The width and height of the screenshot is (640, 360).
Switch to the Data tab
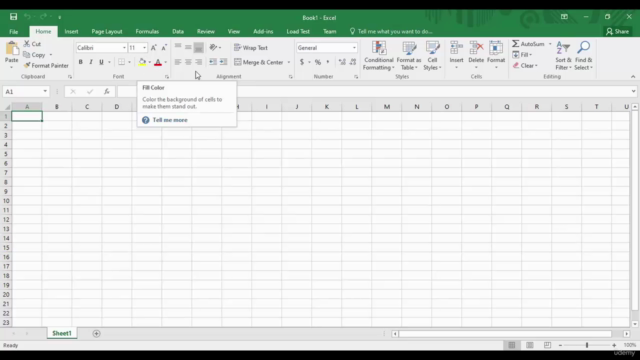tap(178, 31)
